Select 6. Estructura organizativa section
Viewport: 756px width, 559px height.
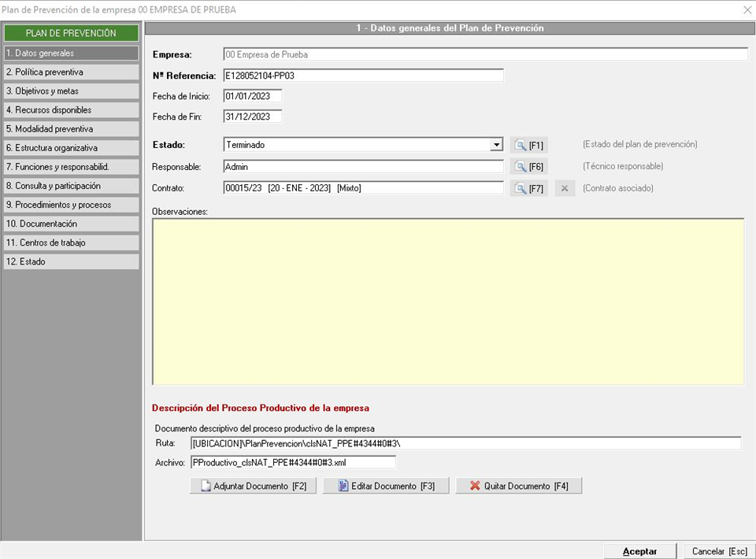pyautogui.click(x=71, y=148)
